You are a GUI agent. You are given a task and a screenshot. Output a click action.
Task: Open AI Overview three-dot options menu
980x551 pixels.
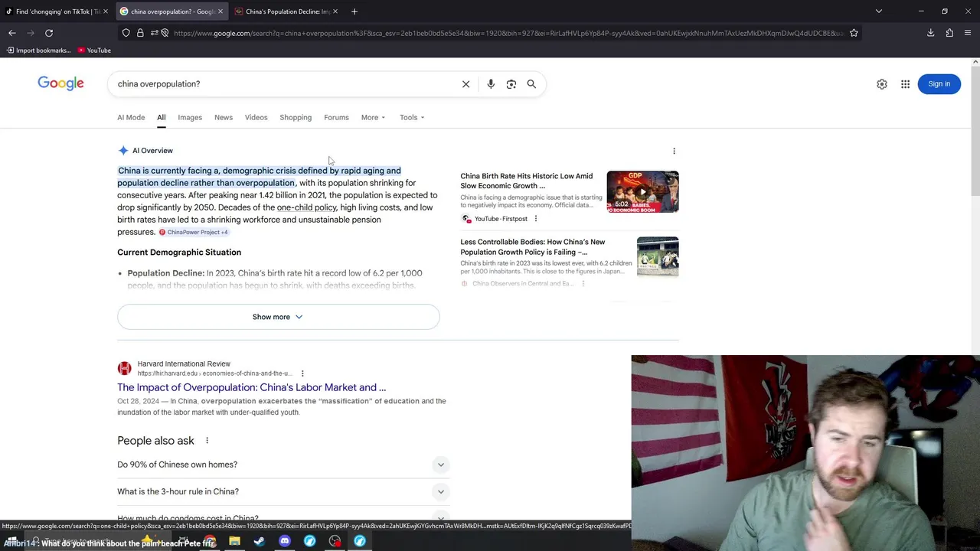click(x=674, y=151)
